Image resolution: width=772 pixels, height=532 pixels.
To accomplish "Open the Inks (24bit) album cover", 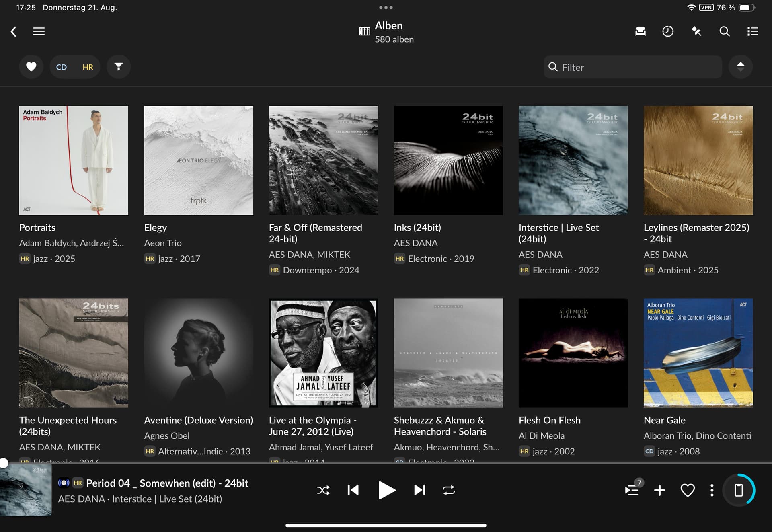I will pyautogui.click(x=448, y=160).
